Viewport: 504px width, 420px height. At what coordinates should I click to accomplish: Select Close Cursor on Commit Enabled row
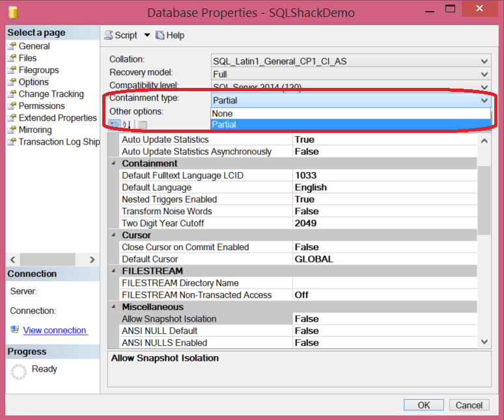click(298, 247)
